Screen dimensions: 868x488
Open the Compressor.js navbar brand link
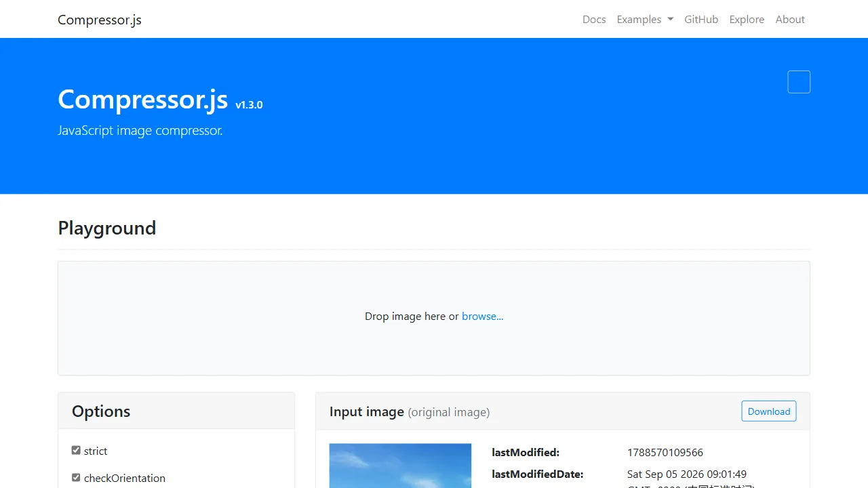pyautogui.click(x=100, y=19)
